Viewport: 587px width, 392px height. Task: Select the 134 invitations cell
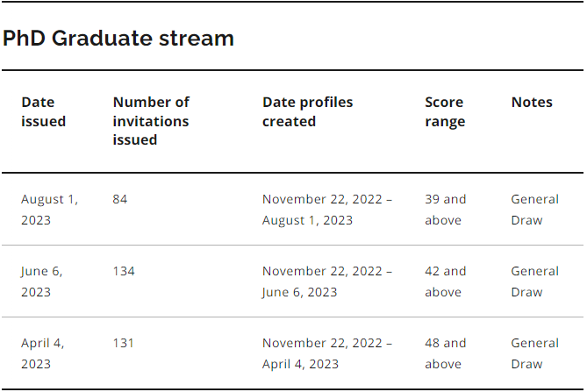tap(124, 271)
